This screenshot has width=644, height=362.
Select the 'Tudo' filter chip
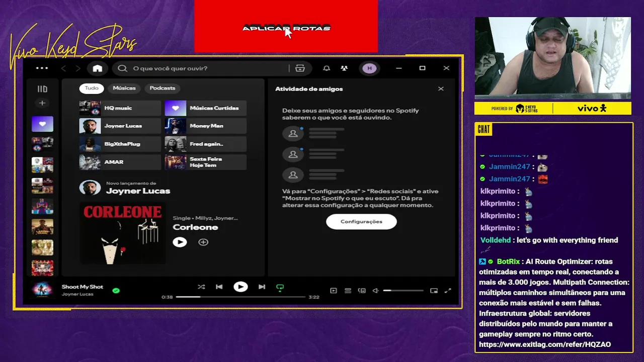[92, 88]
